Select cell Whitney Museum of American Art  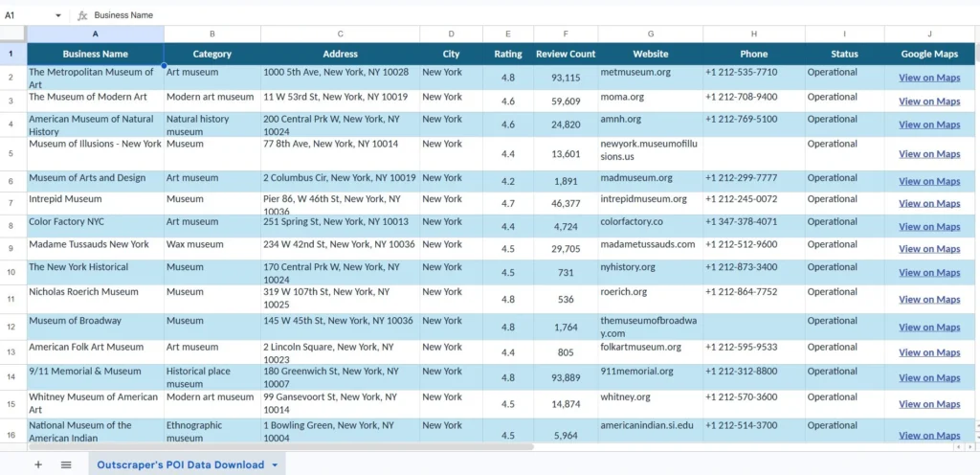pos(96,404)
